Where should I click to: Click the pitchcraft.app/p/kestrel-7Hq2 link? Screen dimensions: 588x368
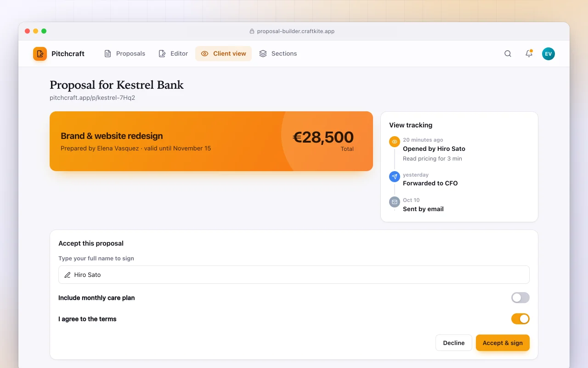[x=92, y=98]
